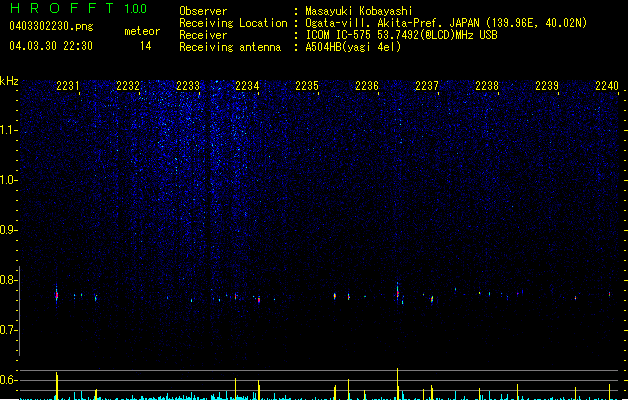This screenshot has width=629, height=400.
Task: Click the 2237 time marker
Action: [x=427, y=86]
